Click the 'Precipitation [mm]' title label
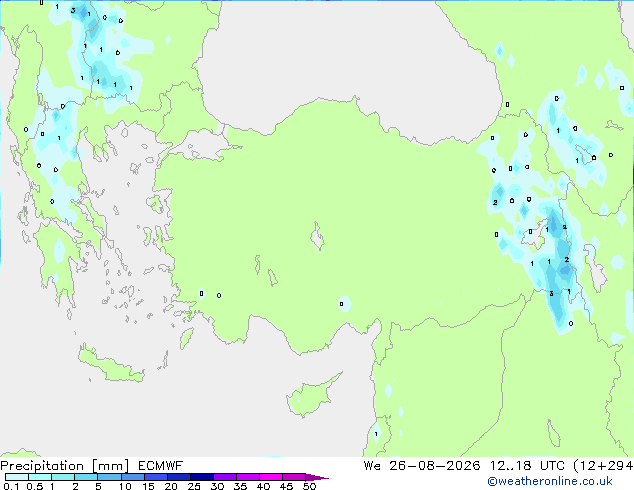Image resolution: width=634 pixels, height=490 pixels. point(65,466)
